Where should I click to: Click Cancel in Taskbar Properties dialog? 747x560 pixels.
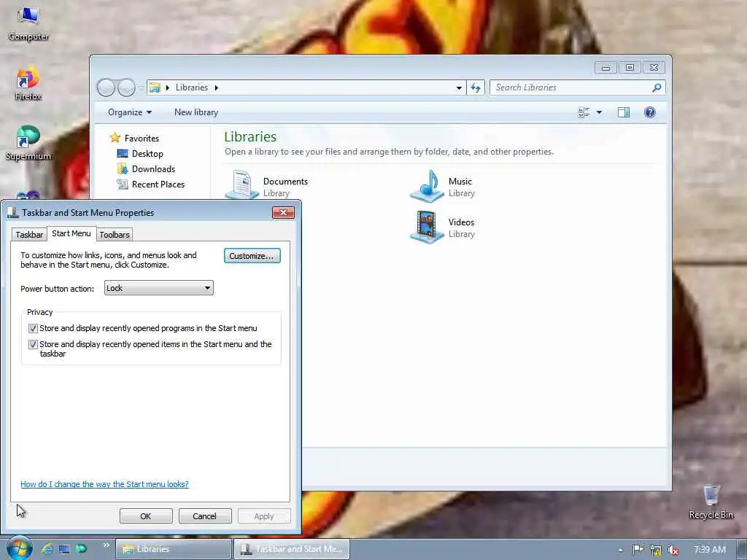coord(205,516)
